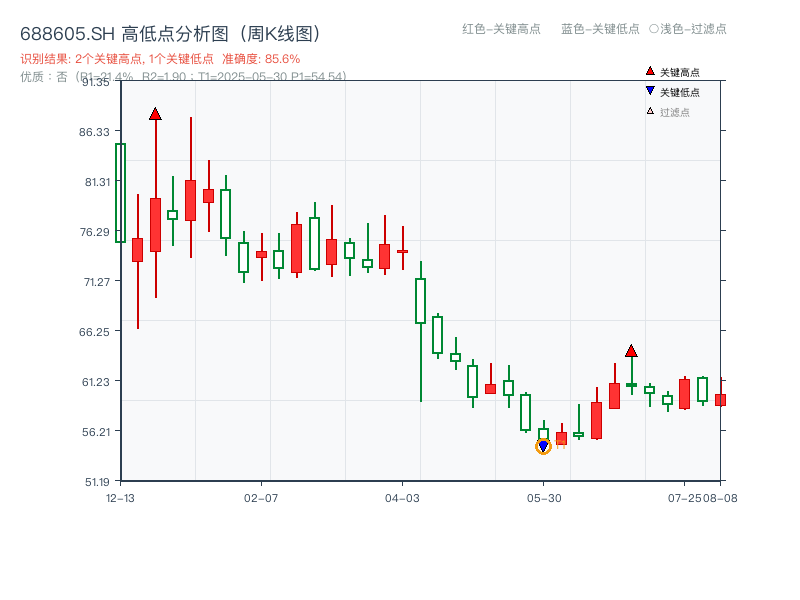Select the red 关键高点 triangle legend icon
The height and width of the screenshot is (600, 800).
pos(650,71)
